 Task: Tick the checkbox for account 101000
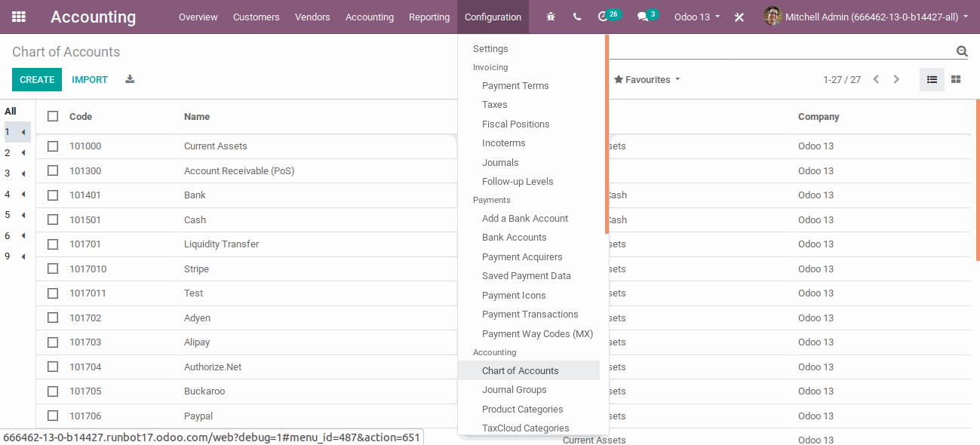53,146
